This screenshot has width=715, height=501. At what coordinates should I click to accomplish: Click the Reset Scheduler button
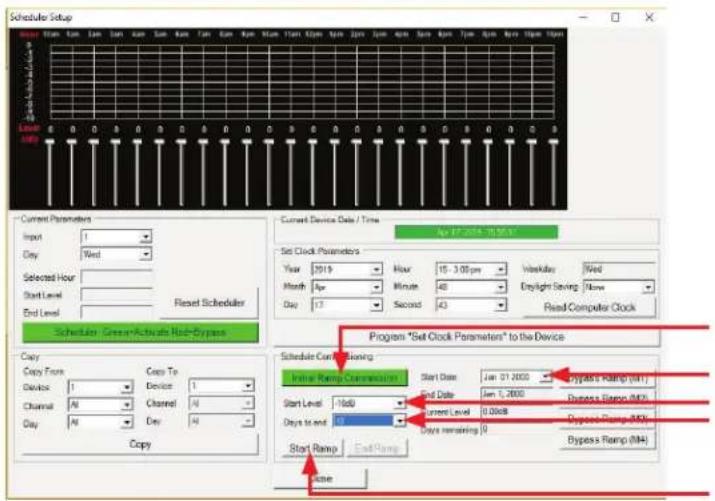[209, 303]
